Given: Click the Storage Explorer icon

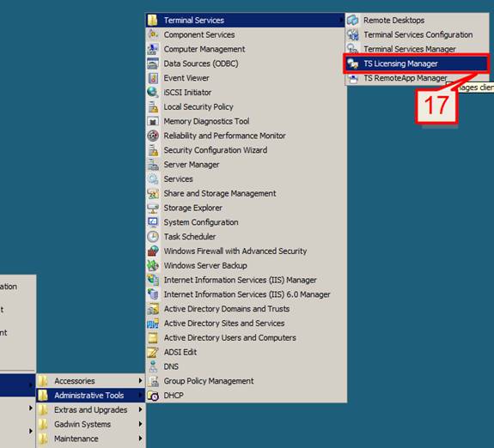Looking at the screenshot, I should 153,208.
